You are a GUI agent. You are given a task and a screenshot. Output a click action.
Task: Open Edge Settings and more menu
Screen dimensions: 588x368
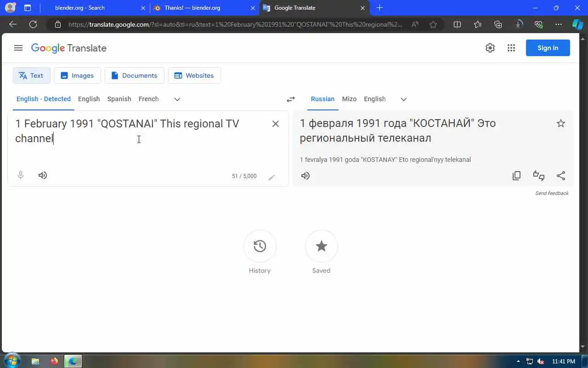(559, 24)
